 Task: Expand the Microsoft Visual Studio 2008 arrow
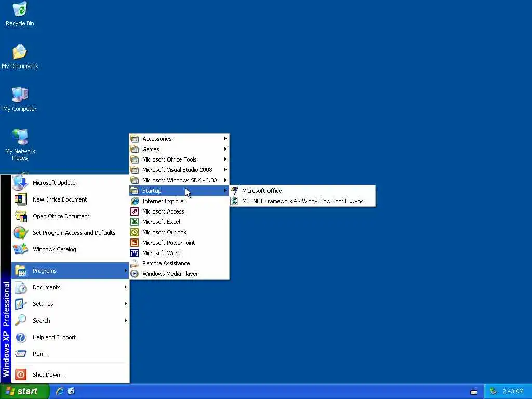pos(225,170)
